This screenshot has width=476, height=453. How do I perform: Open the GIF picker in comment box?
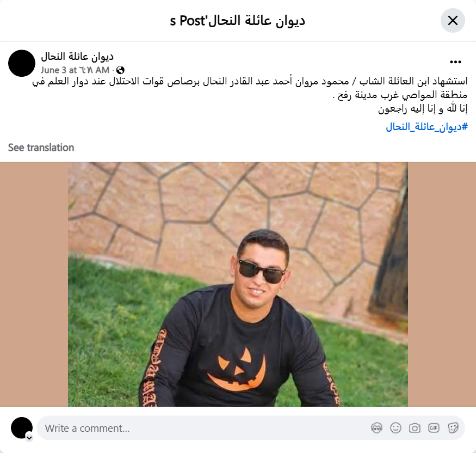434,428
